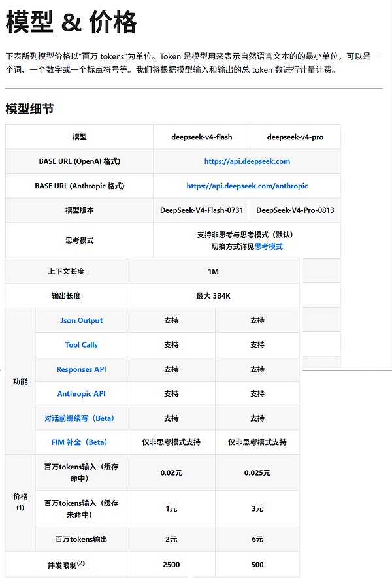392x579 pixels.
Task: Open the Json Output feature link
Action: pos(81,320)
